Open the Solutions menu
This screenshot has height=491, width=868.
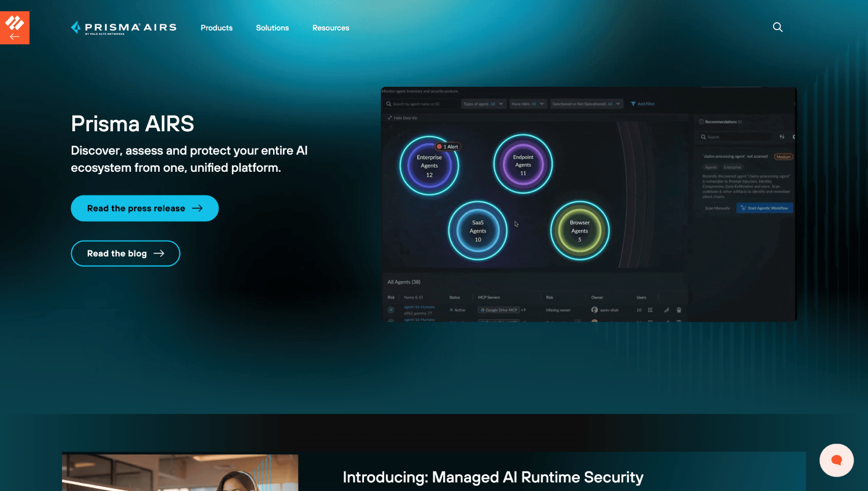coord(273,28)
